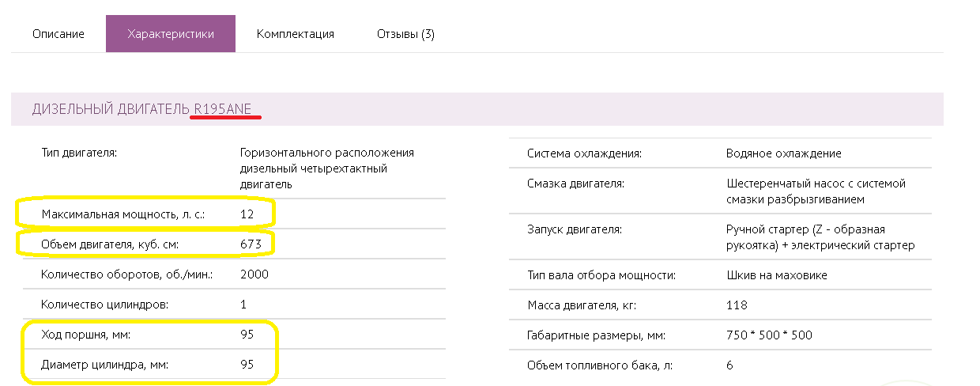Screen dimensions: 980x386
Task: Click the Количество цилиндров label
Action: coord(104,304)
